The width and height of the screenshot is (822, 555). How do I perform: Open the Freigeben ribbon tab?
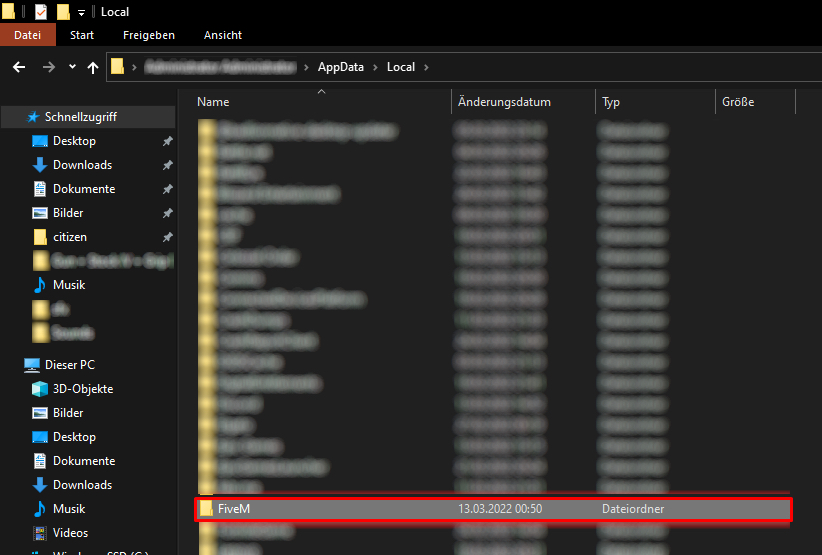click(x=149, y=35)
